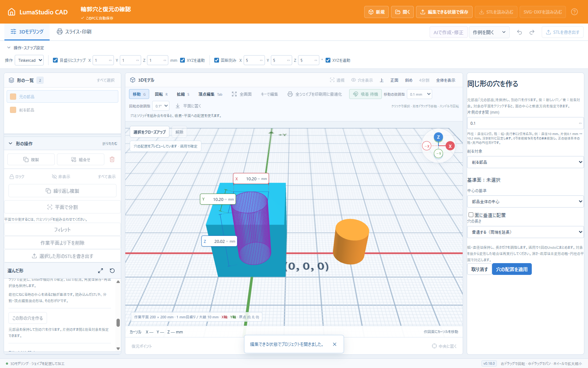
Task: Open the 穴の長さ dropdown
Action: point(525,232)
